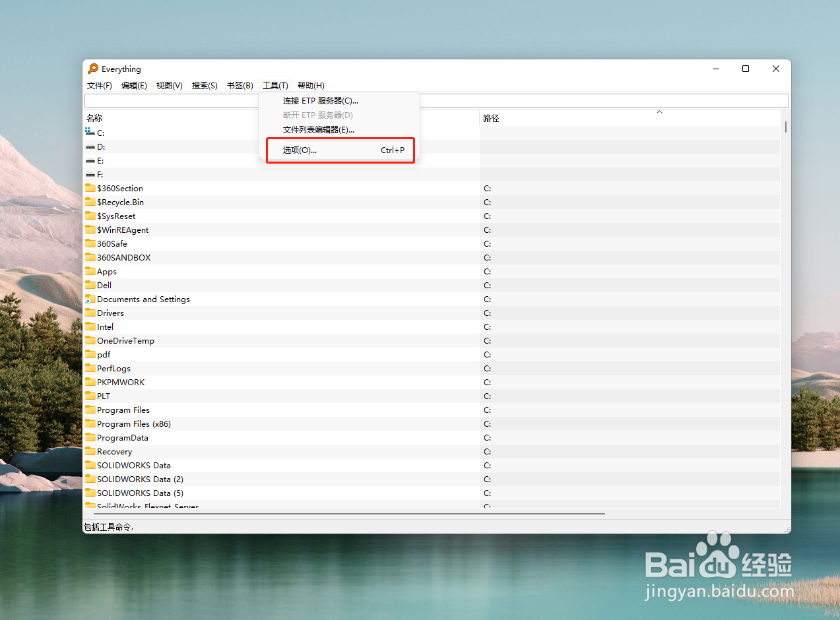Select the E: drive icon
Screen dimensions: 840x620
click(90, 160)
